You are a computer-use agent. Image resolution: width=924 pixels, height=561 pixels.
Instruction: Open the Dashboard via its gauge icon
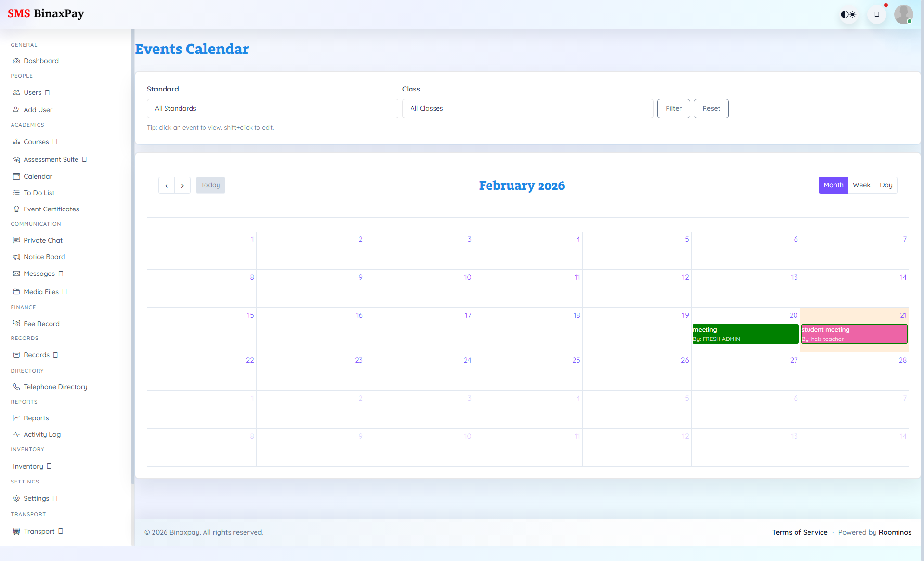(17, 61)
